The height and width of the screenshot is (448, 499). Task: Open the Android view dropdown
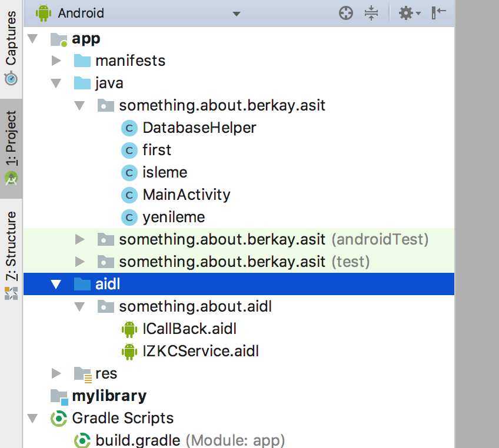(235, 13)
